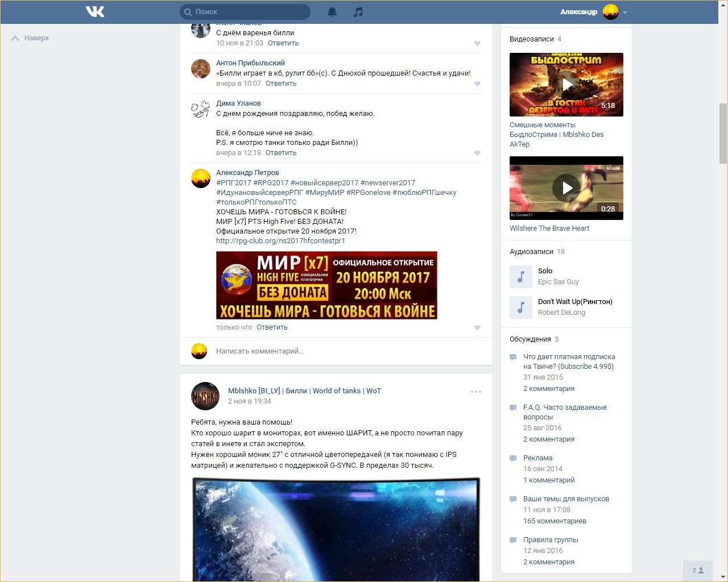The height and width of the screenshot is (582, 728).
Task: Open the rpg-club.org link in comment
Action: [280, 241]
